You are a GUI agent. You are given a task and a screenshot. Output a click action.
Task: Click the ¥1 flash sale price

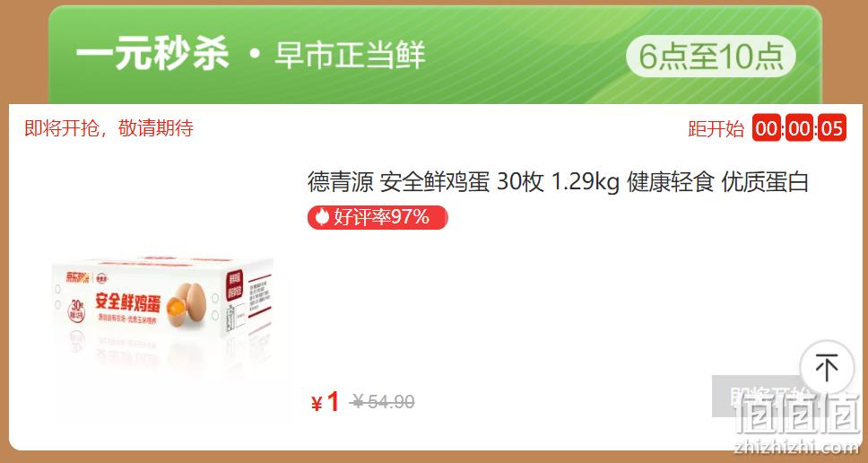pyautogui.click(x=325, y=402)
